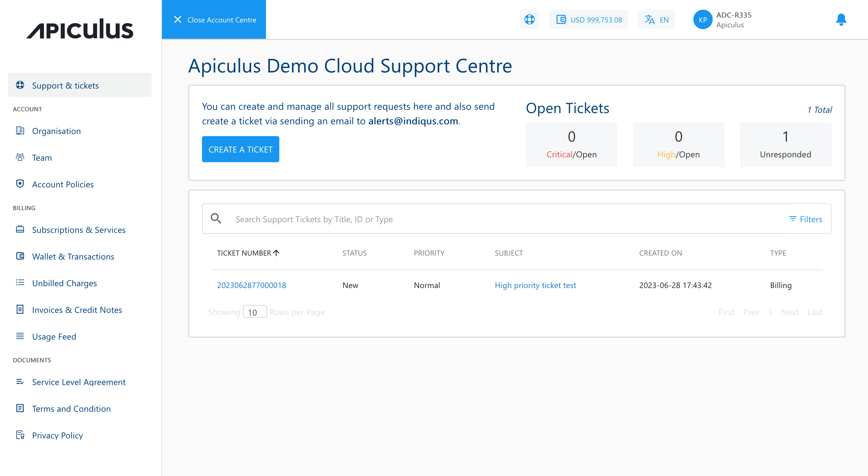This screenshot has height=476, width=868.
Task: Focus the Search Support Tickets field
Action: (472, 219)
